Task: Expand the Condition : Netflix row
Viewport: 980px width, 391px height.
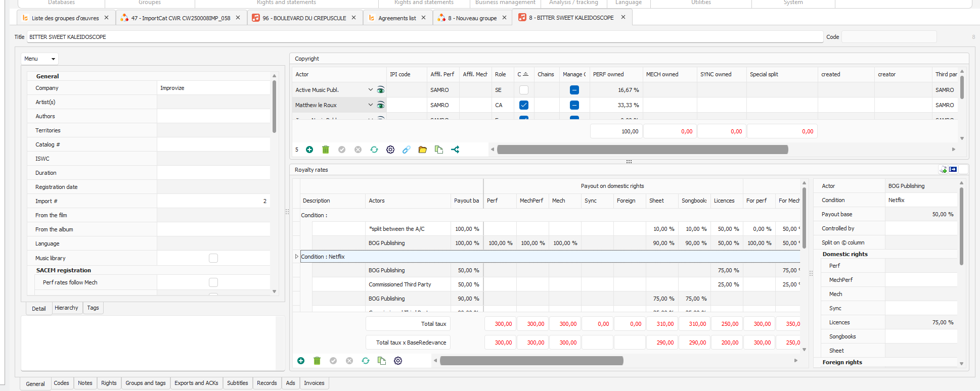Action: pos(297,257)
